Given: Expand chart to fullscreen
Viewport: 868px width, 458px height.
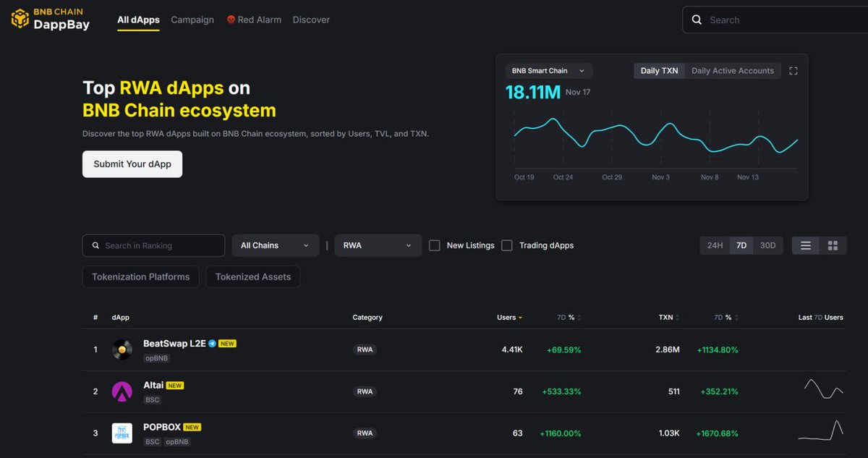Looking at the screenshot, I should click(793, 71).
